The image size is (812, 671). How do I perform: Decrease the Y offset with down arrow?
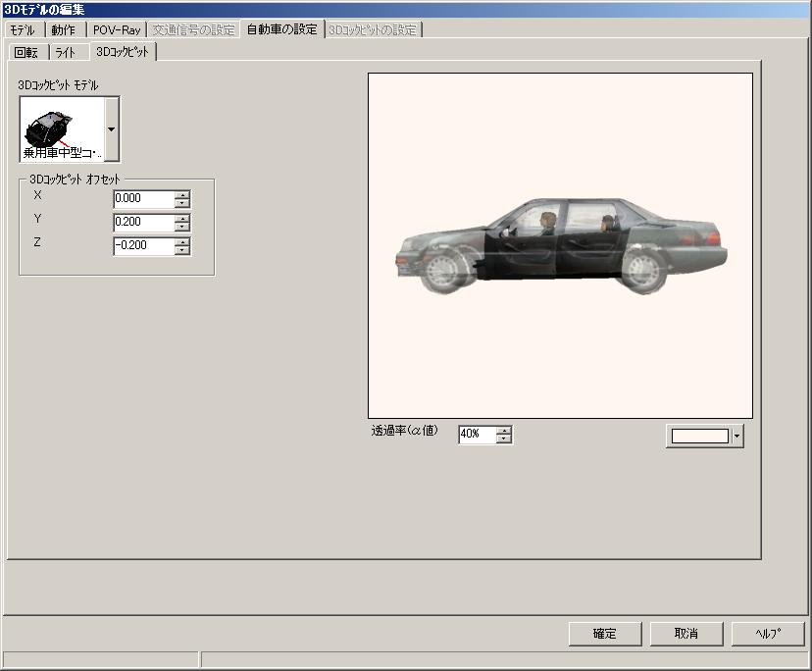click(181, 227)
